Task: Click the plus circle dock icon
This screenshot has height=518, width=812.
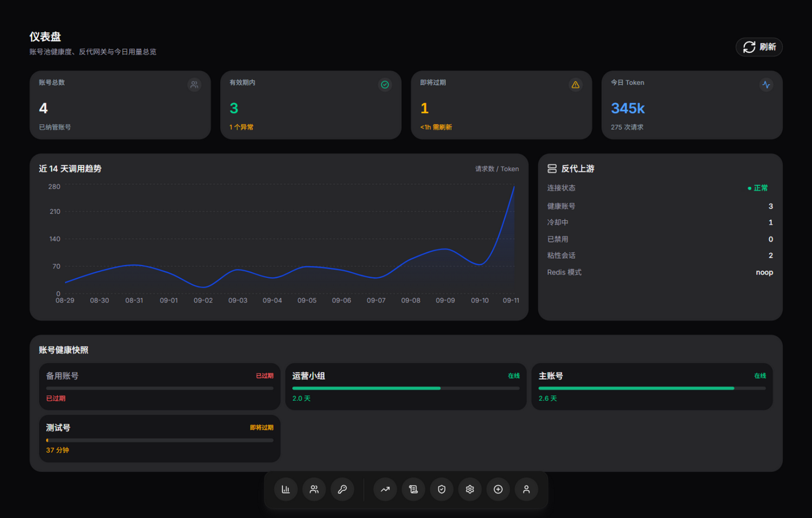Action: click(x=498, y=489)
